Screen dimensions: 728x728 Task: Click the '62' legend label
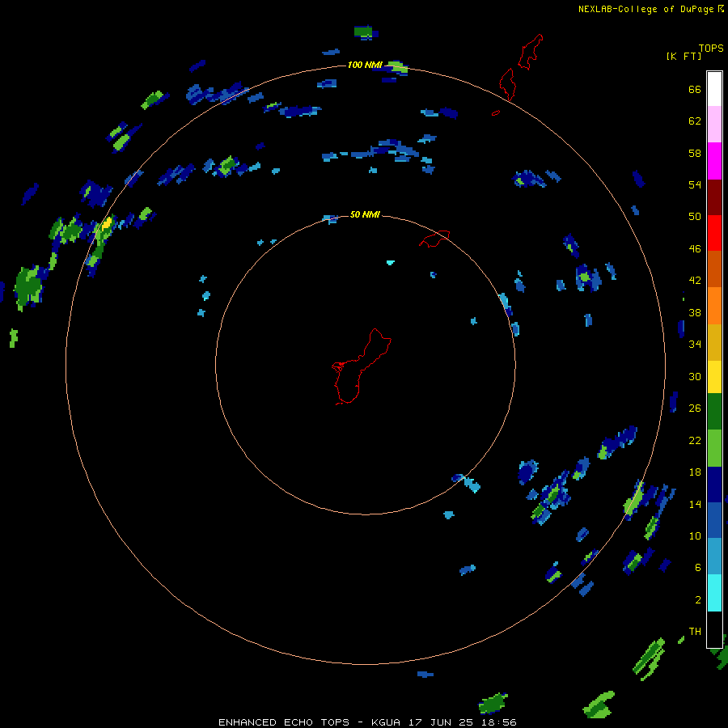click(695, 121)
